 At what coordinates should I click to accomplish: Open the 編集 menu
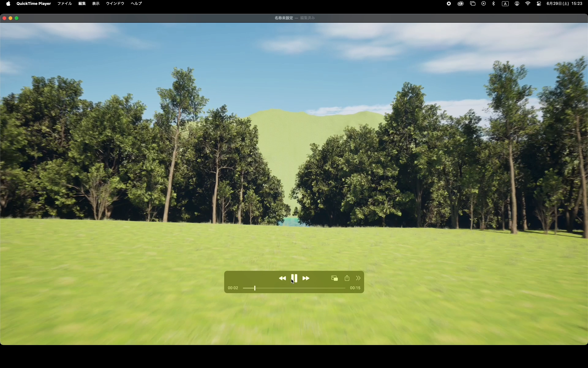[x=82, y=4]
